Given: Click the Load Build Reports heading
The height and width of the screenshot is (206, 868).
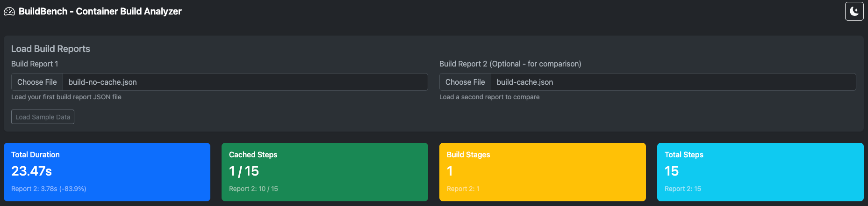Looking at the screenshot, I should click(50, 49).
